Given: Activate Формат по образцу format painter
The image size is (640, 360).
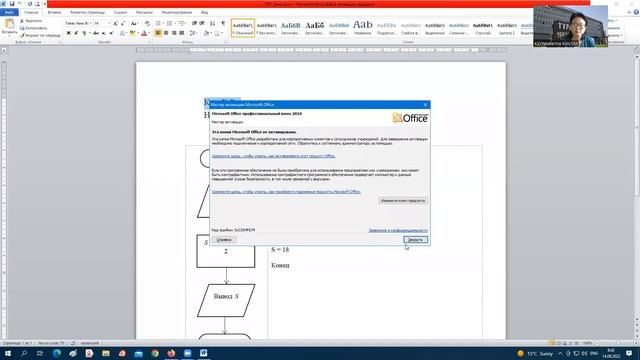Looking at the screenshot, I should [x=40, y=36].
